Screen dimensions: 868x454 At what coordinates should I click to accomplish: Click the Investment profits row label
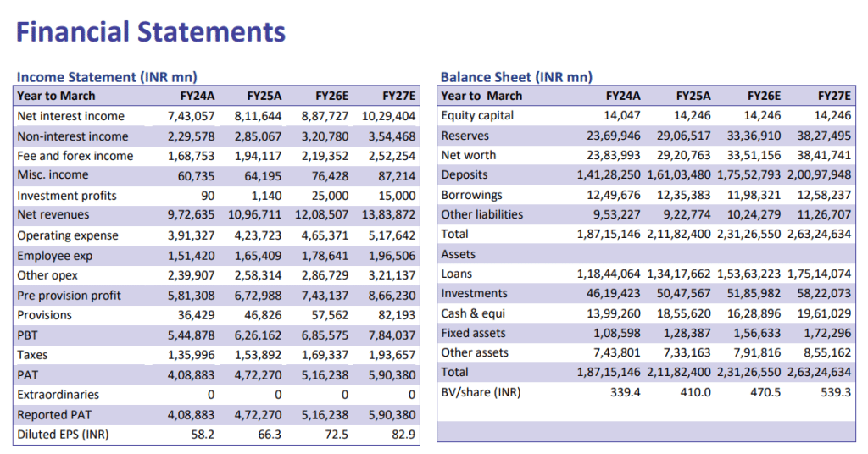point(67,196)
